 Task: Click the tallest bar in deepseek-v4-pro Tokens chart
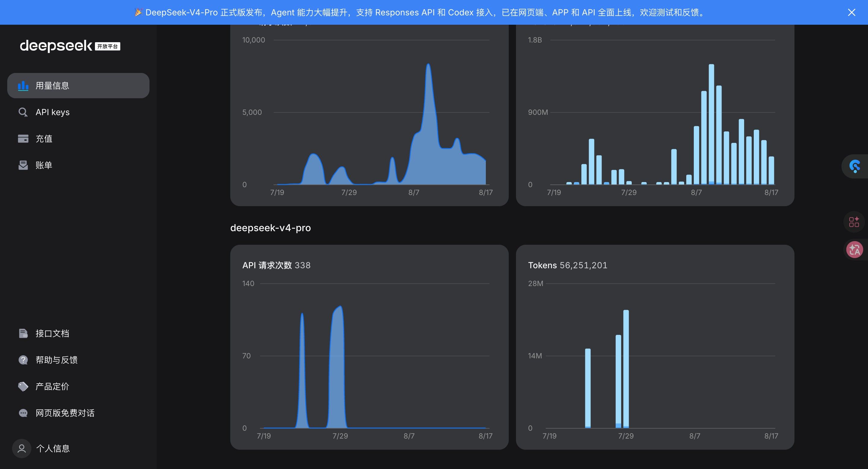pos(626,369)
